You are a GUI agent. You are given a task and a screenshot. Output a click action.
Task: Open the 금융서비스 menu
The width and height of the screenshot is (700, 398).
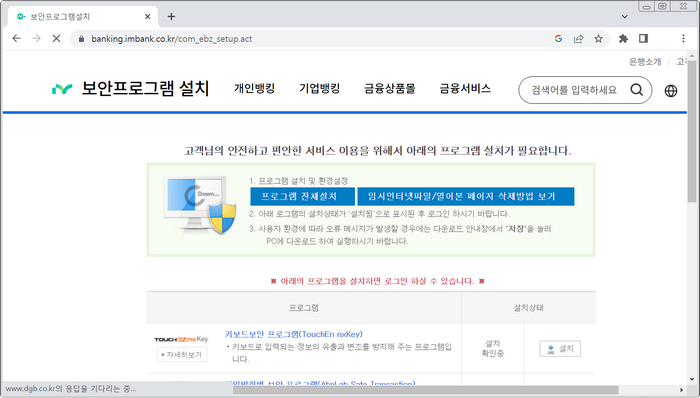(x=465, y=88)
